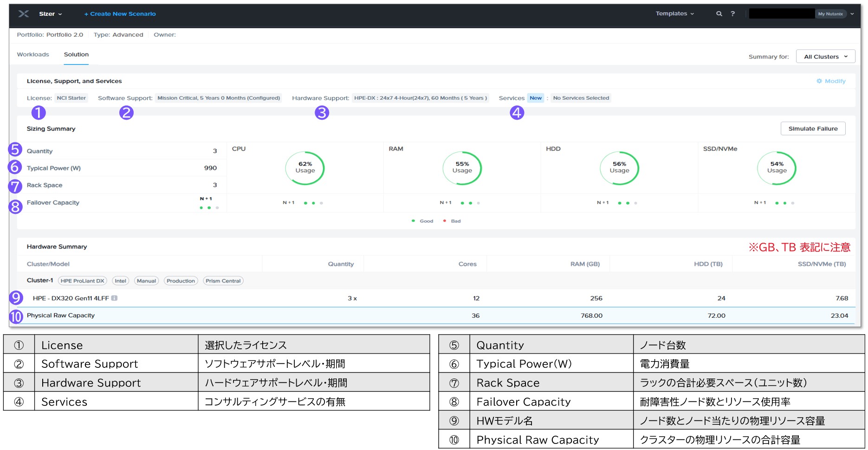Click the Production cluster tag
The height and width of the screenshot is (450, 868).
click(x=181, y=281)
